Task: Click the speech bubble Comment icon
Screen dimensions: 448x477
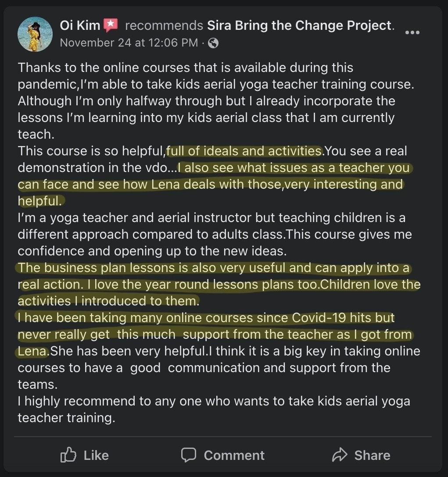Action: point(189,455)
